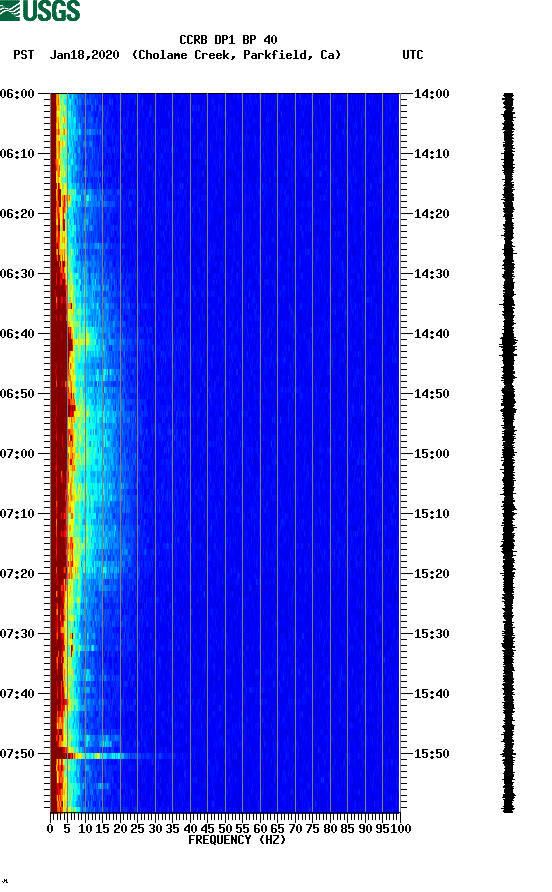Click the 25 Hz frequency axis label
Viewport: 552px width, 892px height.
[x=137, y=829]
